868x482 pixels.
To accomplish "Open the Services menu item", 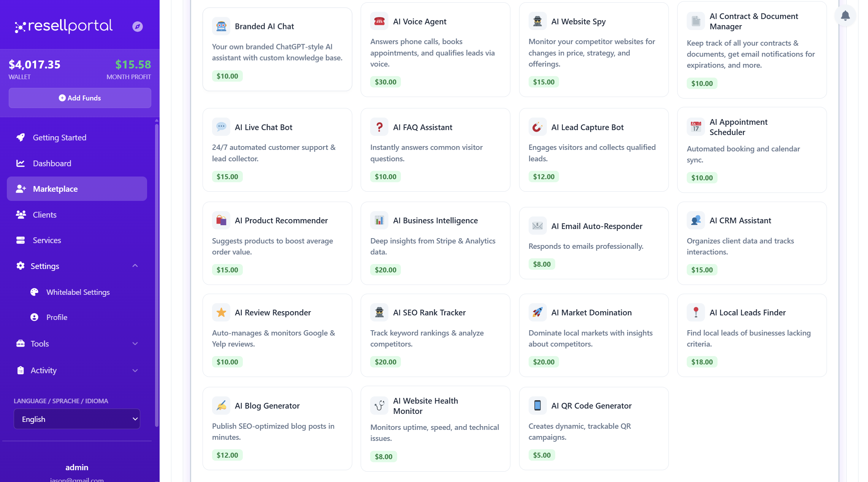I will point(47,240).
